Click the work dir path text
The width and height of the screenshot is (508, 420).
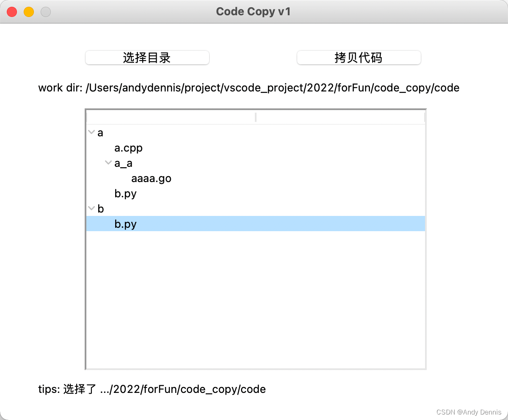249,88
